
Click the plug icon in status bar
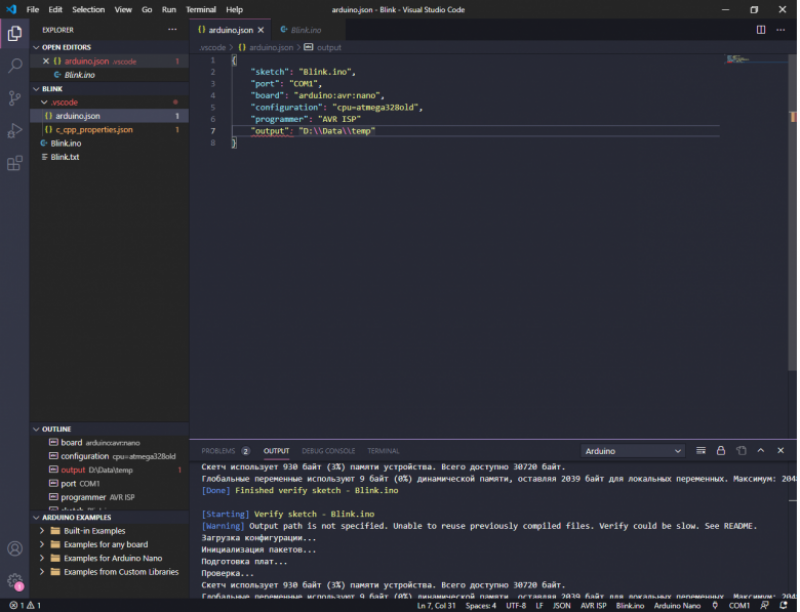[715, 605]
